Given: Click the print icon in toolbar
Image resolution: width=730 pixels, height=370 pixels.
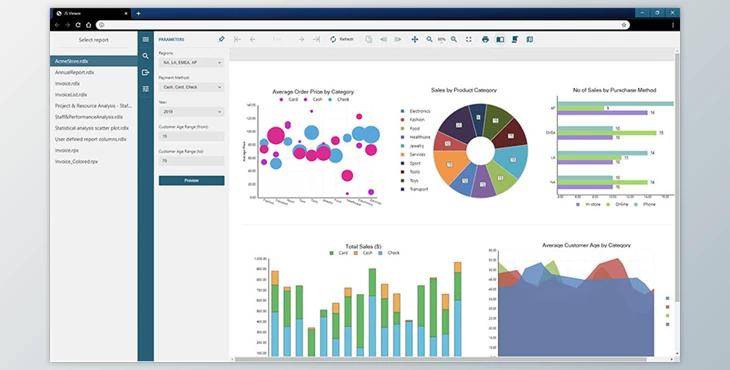Looking at the screenshot, I should pos(485,40).
